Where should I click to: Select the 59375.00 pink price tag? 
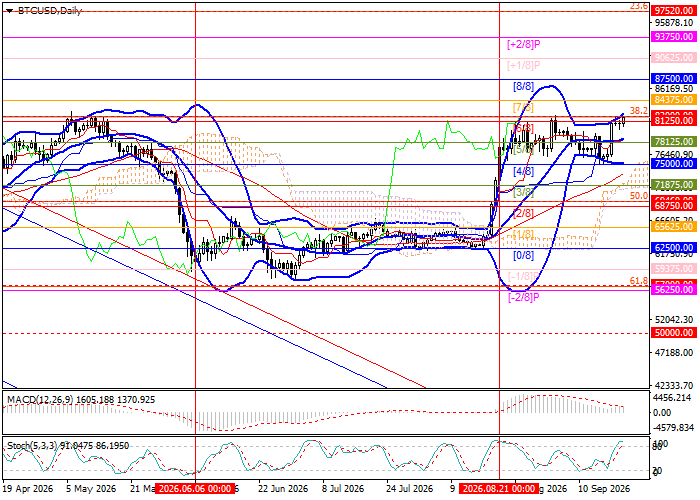tap(674, 269)
